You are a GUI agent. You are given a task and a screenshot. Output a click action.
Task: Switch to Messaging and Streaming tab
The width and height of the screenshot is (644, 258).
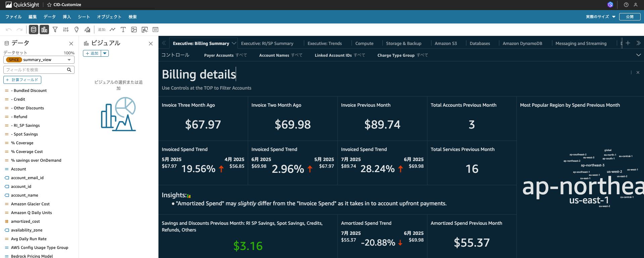pos(581,43)
